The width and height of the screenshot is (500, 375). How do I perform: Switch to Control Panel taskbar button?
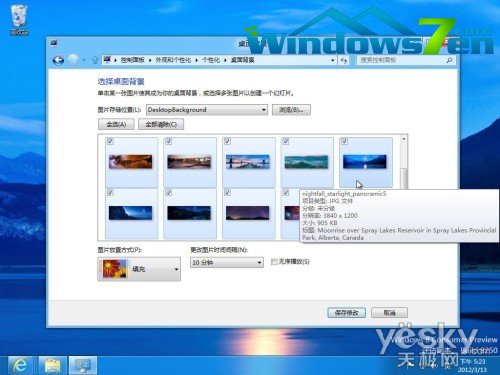(x=83, y=365)
